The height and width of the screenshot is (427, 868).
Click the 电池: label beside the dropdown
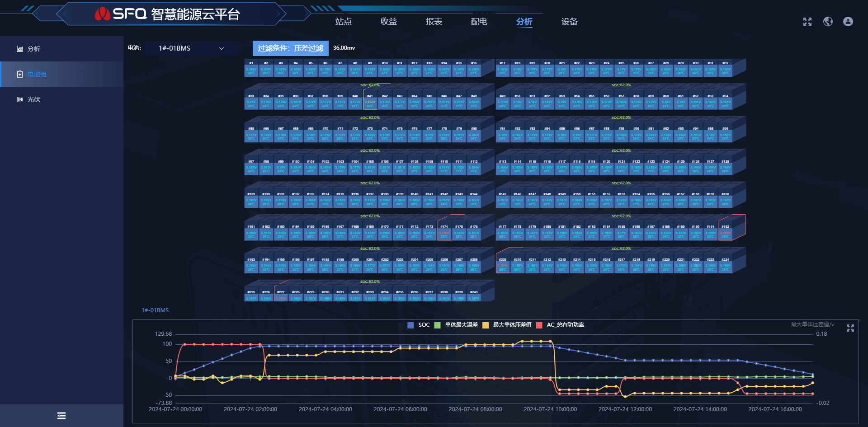tap(134, 48)
